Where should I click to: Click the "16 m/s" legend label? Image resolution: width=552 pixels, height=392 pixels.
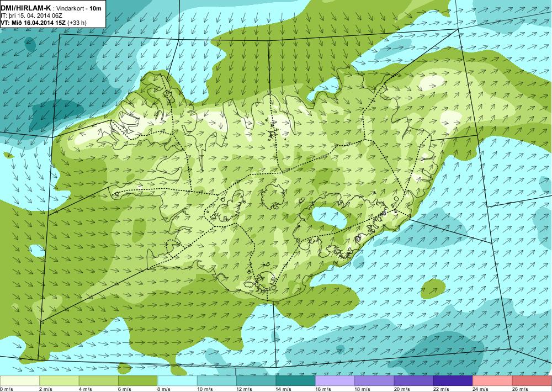click(323, 389)
